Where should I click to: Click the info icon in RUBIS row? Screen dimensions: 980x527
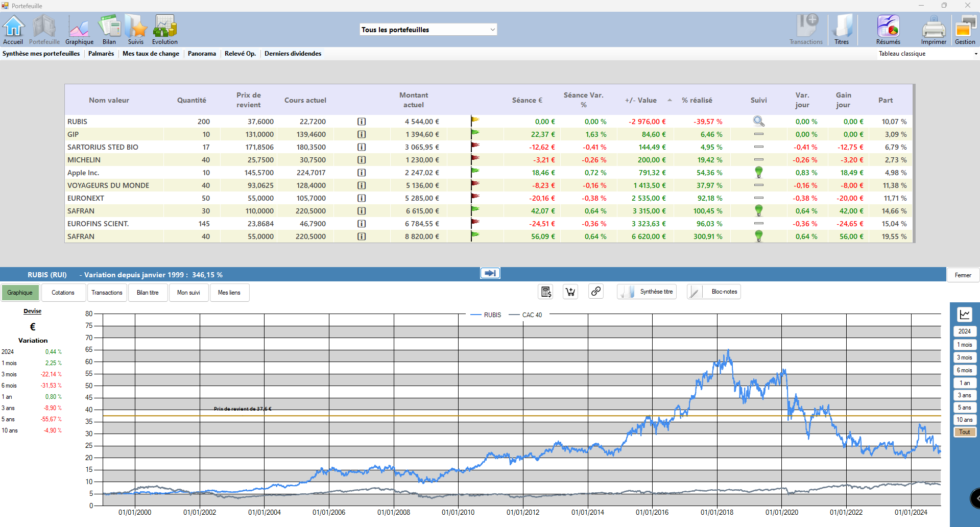[x=362, y=122]
